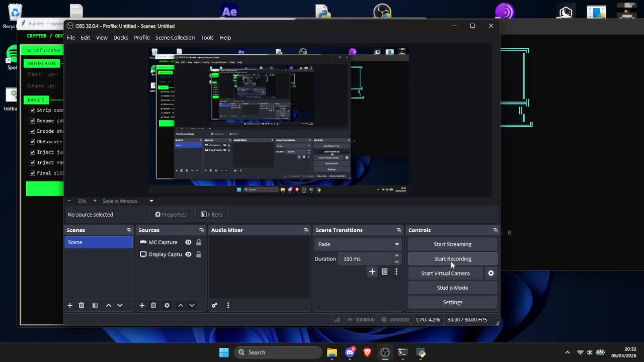Undock the Sources panel

[201, 230]
